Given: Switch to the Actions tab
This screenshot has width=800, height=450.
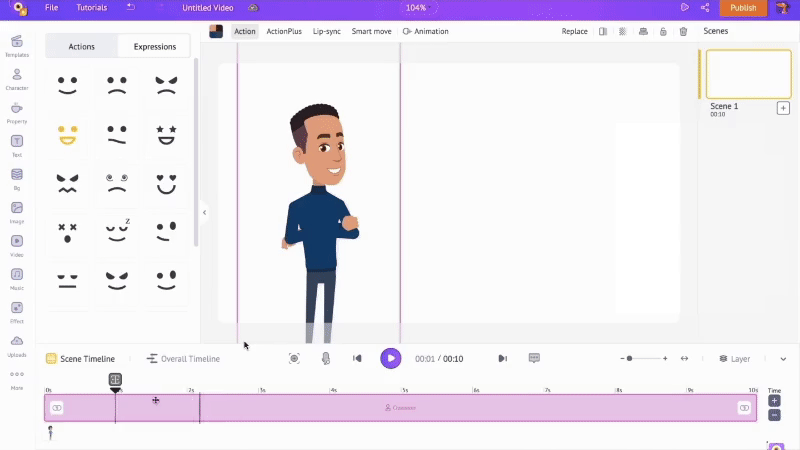Looking at the screenshot, I should (x=82, y=46).
